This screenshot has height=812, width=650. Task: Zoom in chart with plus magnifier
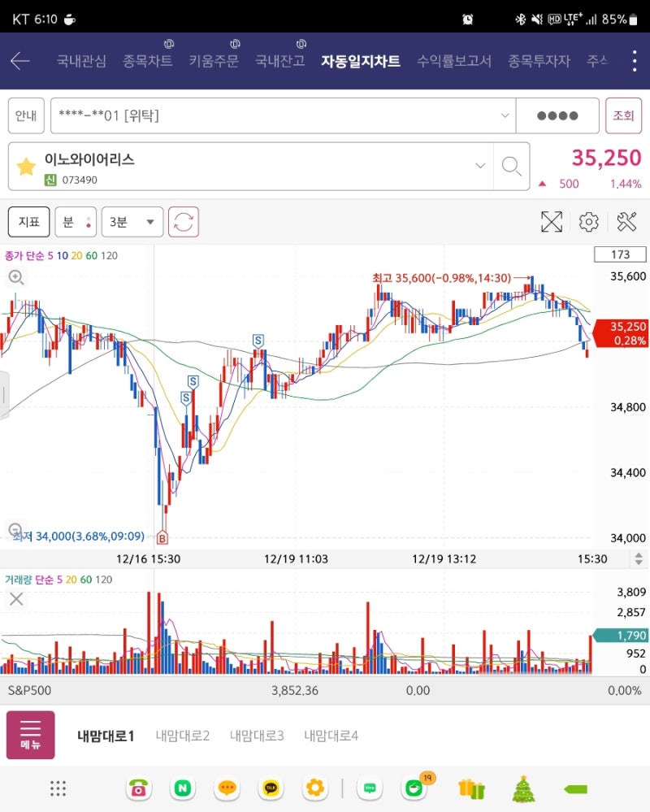(x=16, y=277)
